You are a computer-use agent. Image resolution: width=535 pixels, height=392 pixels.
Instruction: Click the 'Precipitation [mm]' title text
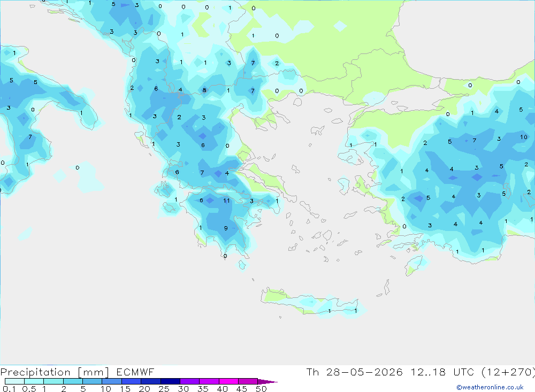pos(55,372)
